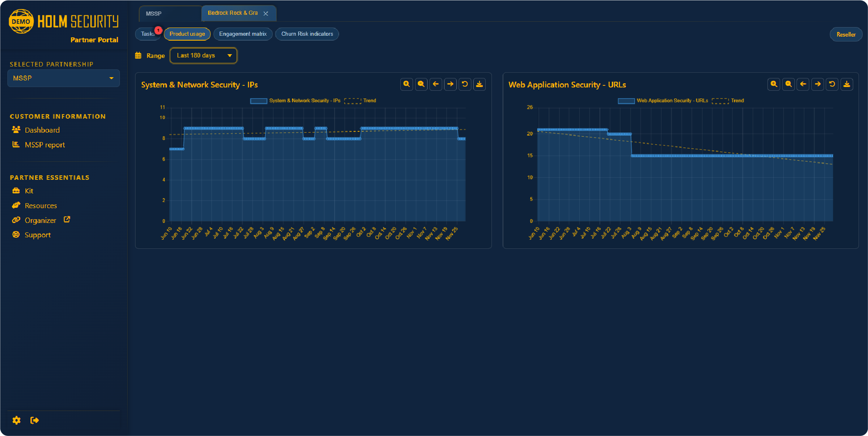Open the Last 180 days range dropdown

(x=203, y=55)
